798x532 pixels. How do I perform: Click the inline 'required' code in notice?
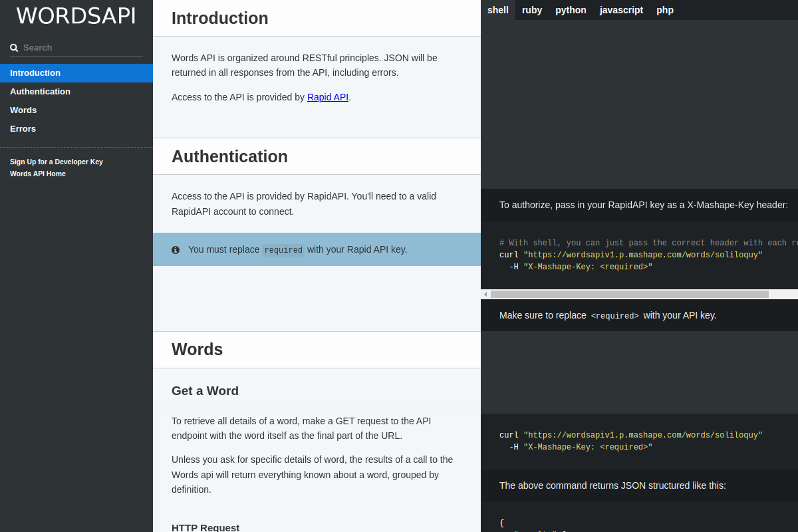click(x=283, y=250)
